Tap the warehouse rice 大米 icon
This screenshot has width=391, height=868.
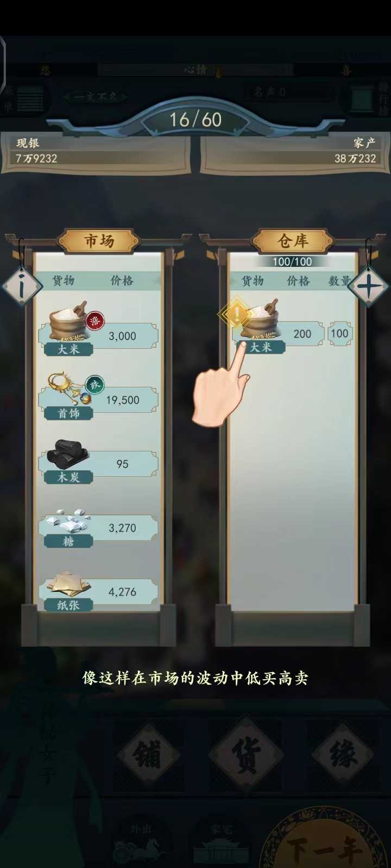(x=260, y=320)
